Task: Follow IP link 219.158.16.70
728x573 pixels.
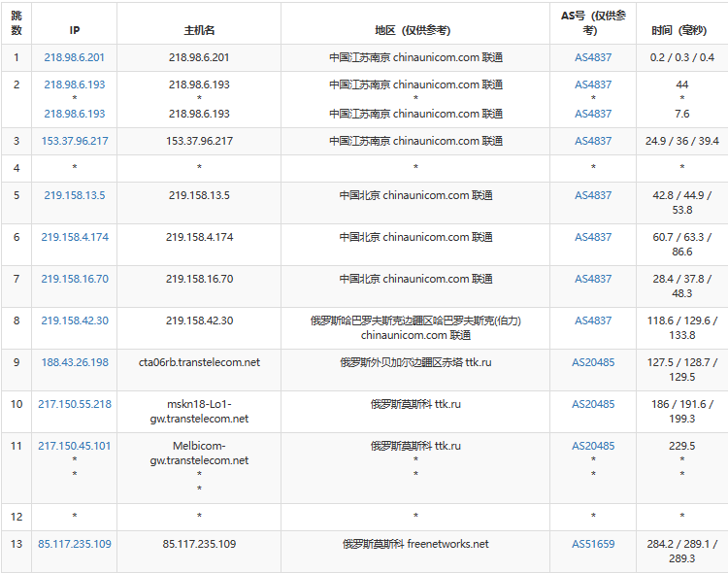Action: tap(75, 280)
